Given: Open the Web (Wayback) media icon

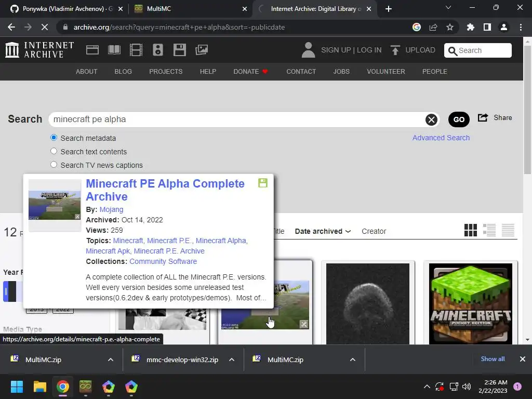Looking at the screenshot, I should point(92,50).
